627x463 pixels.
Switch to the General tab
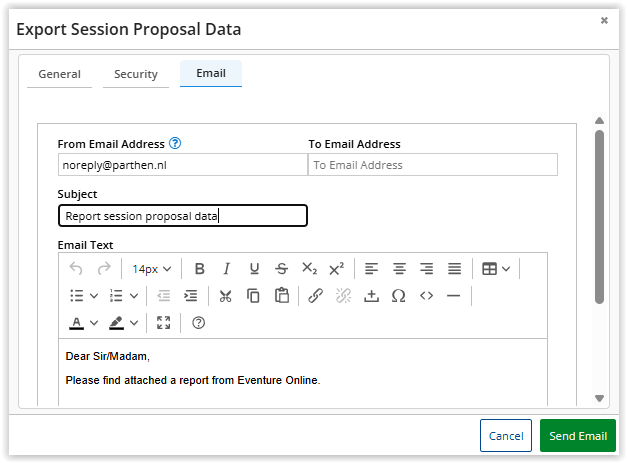coord(60,74)
